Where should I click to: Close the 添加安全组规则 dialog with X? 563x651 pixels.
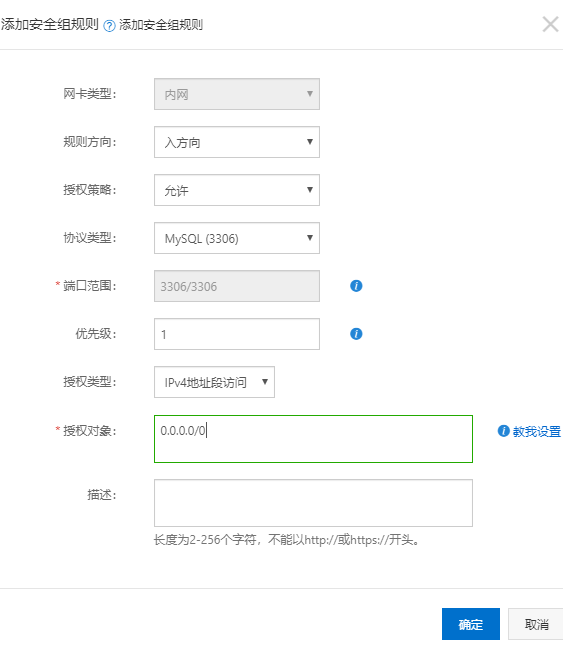coord(551,24)
